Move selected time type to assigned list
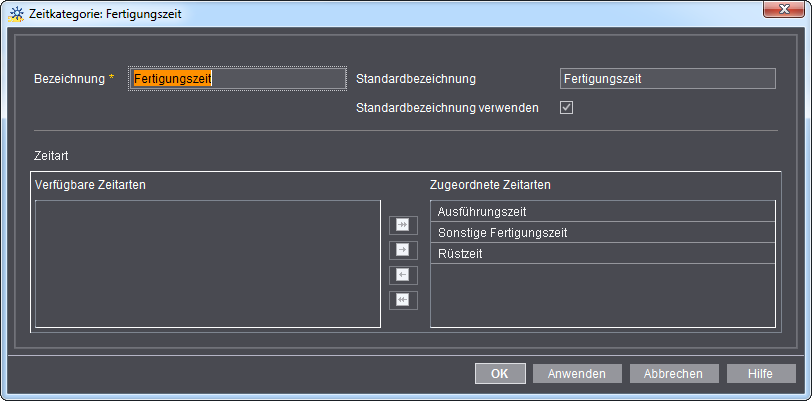Viewport: 812px width, 401px height. pos(403,250)
